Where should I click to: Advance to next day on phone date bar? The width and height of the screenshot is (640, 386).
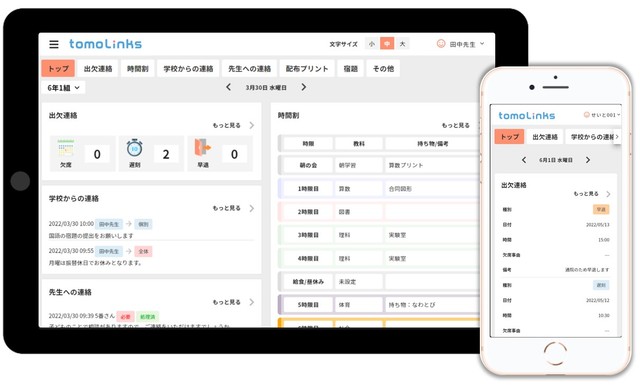588,160
